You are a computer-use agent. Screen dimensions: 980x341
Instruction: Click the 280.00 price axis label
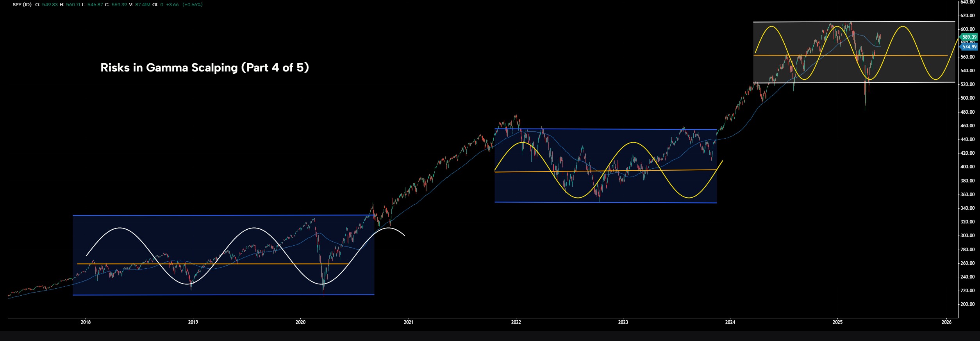tap(968, 250)
